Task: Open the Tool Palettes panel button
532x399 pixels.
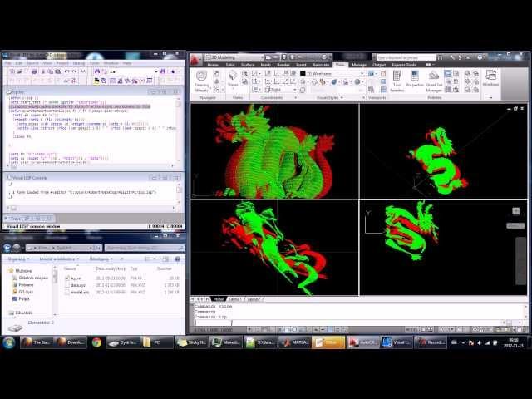Action: pos(397,81)
